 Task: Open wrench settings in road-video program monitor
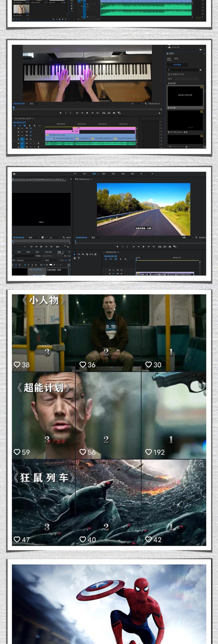click(196, 237)
